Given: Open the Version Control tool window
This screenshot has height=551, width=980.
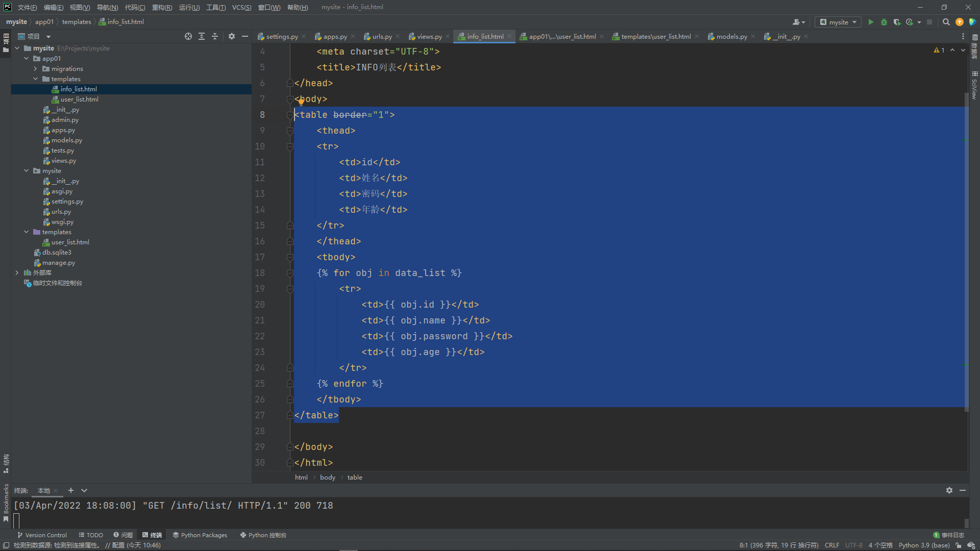Looking at the screenshot, I should [42, 535].
